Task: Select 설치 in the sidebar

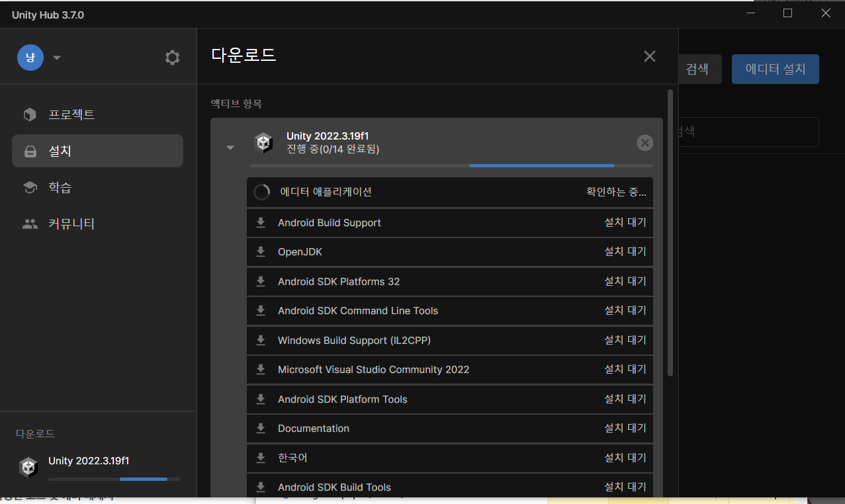Action: coord(97,151)
